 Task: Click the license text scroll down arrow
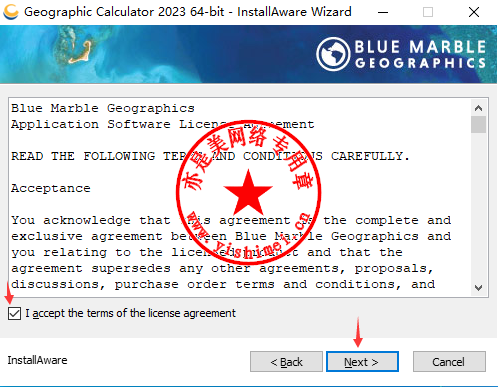click(x=478, y=287)
